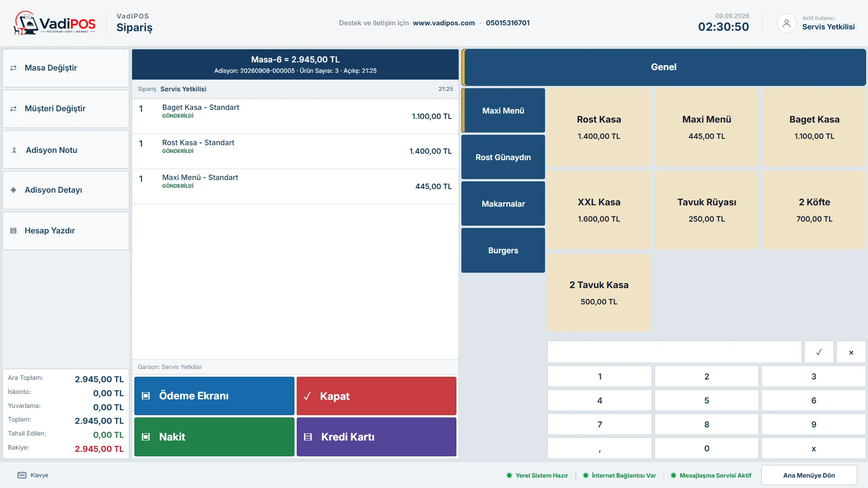Image resolution: width=868 pixels, height=488 pixels.
Task: Click the Müşteri Değiştir swap icon
Action: click(14, 109)
